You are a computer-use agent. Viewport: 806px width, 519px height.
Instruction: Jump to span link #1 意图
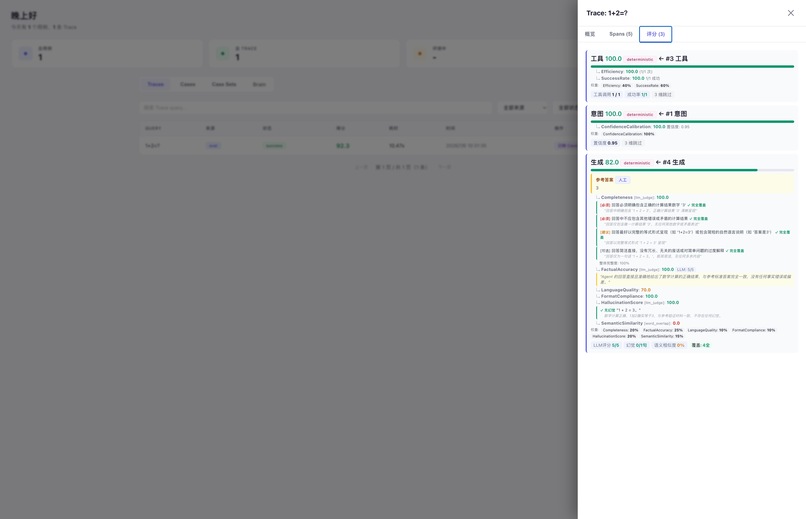(x=672, y=114)
